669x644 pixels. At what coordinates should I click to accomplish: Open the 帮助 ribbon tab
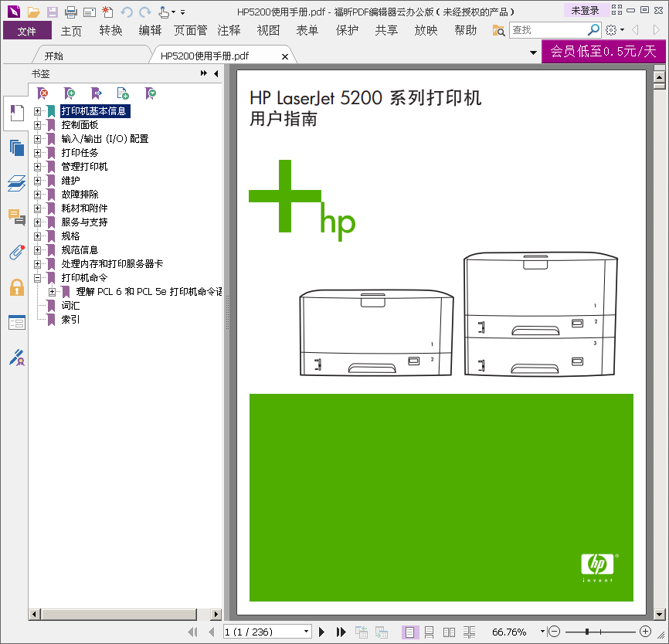click(466, 31)
